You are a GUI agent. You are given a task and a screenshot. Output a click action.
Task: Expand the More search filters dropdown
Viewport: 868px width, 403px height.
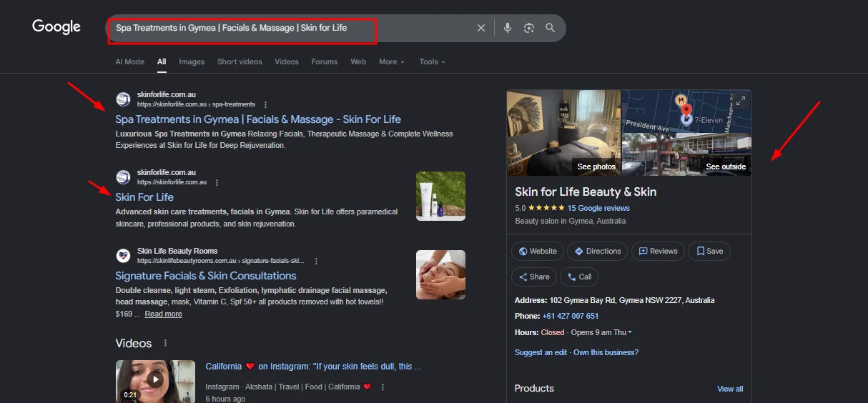tap(391, 62)
